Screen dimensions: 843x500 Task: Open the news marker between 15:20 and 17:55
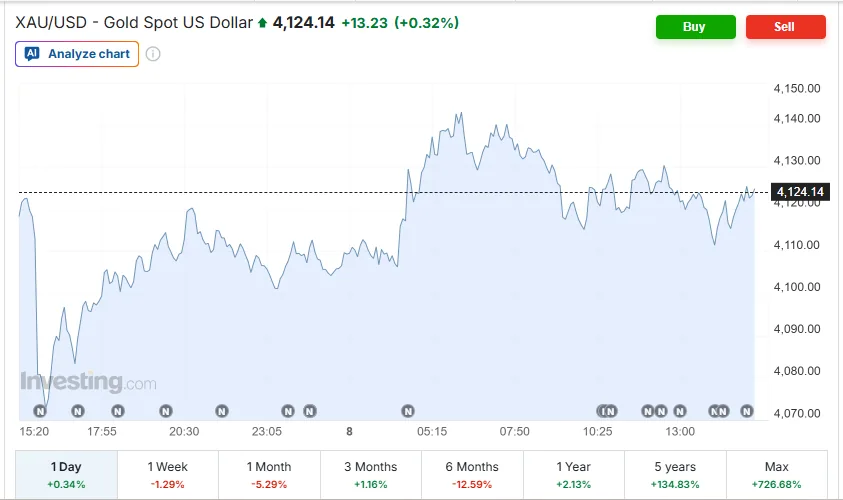point(78,411)
